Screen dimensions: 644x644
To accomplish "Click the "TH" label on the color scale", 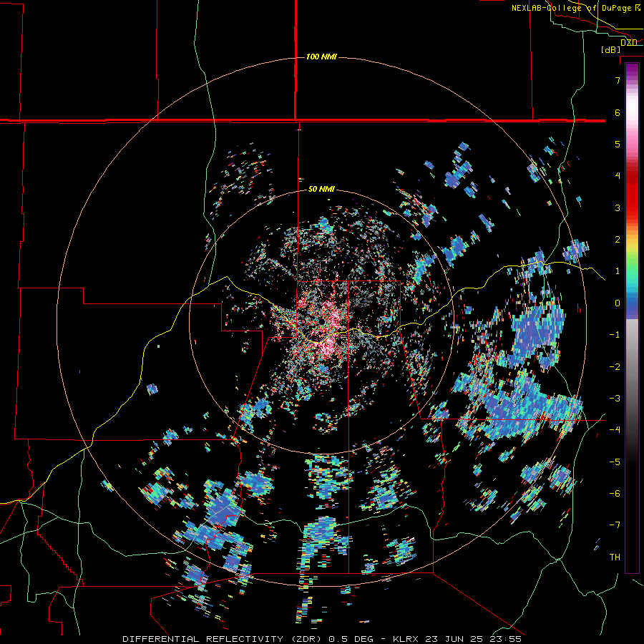I will click(615, 557).
